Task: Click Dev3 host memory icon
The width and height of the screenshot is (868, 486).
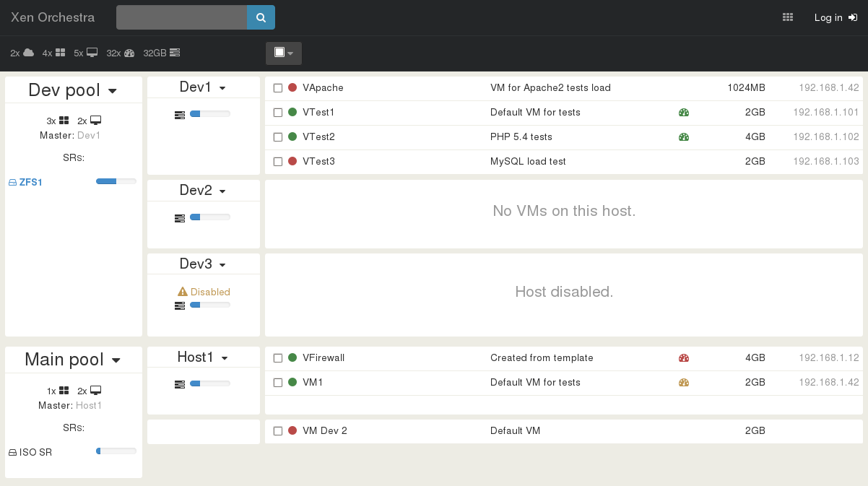Action: (x=180, y=305)
